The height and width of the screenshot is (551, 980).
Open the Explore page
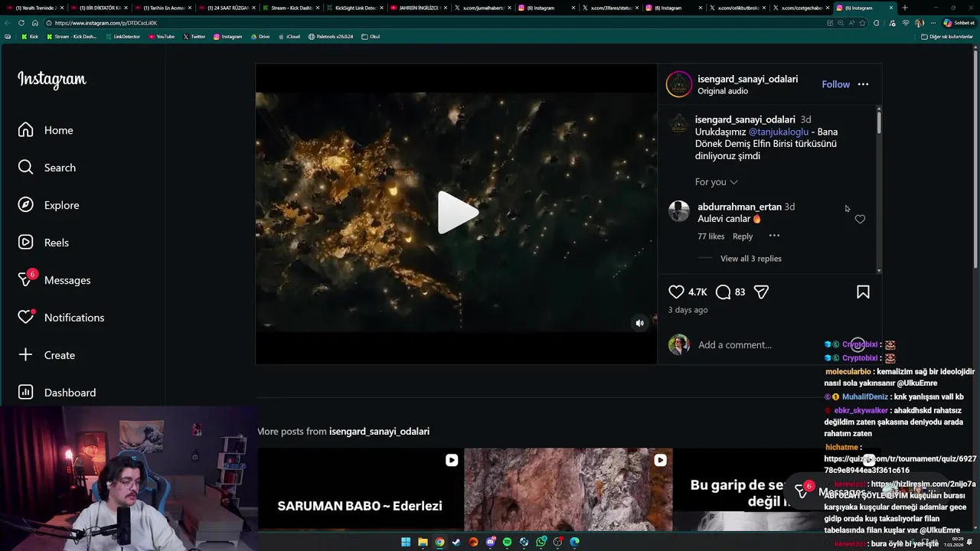(49, 205)
